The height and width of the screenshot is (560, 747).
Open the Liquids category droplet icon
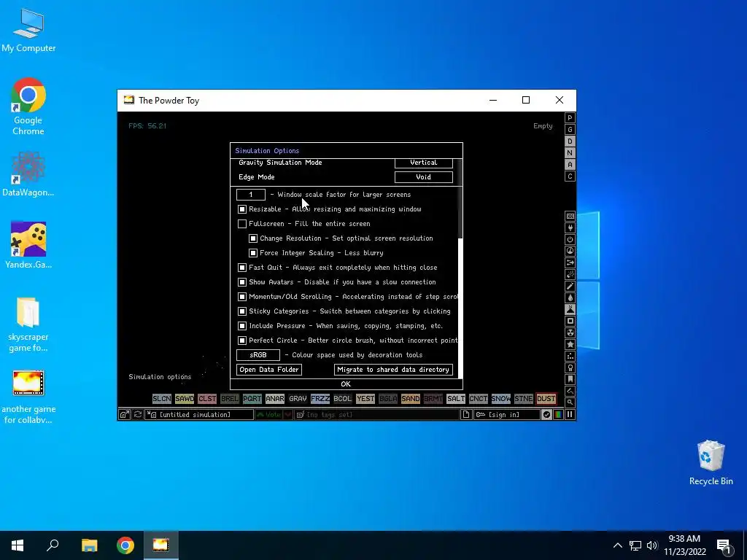point(570,297)
